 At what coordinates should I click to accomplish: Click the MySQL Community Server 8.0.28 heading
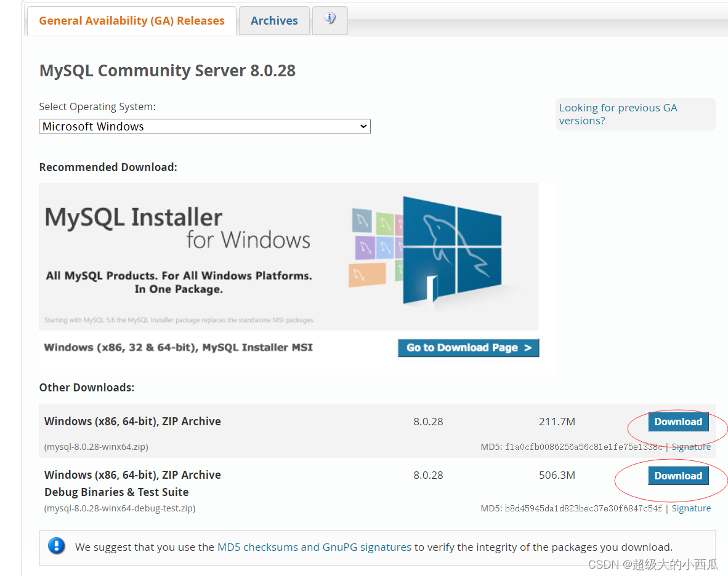point(168,71)
